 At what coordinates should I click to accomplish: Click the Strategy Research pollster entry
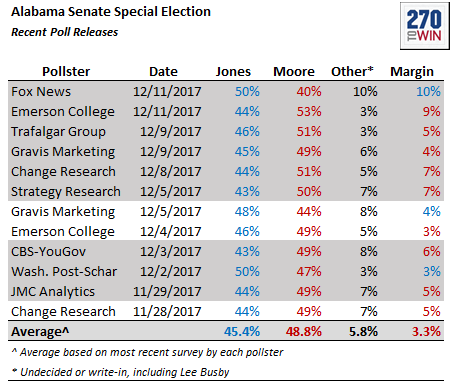66,192
